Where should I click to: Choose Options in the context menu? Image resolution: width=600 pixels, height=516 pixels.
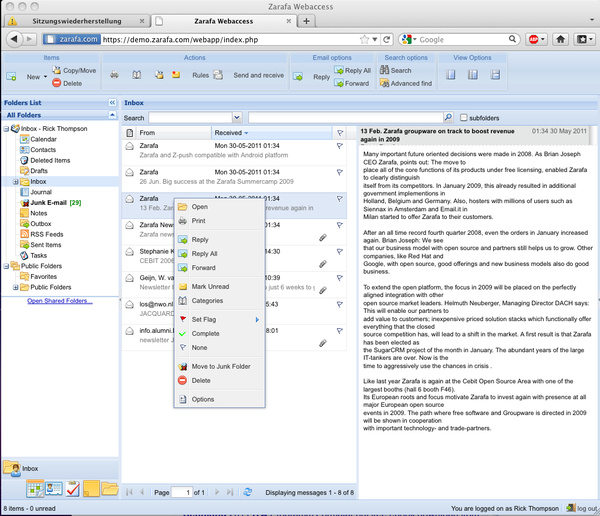(219, 400)
